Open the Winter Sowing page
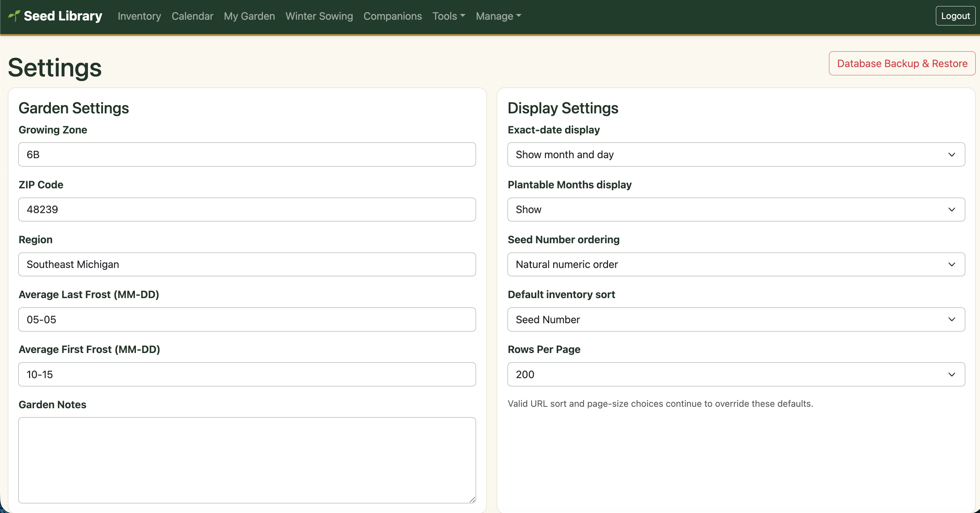The image size is (980, 513). pos(319,16)
